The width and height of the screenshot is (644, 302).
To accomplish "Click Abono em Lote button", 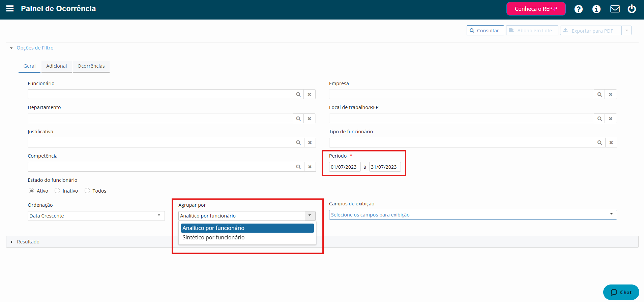I will pyautogui.click(x=532, y=30).
